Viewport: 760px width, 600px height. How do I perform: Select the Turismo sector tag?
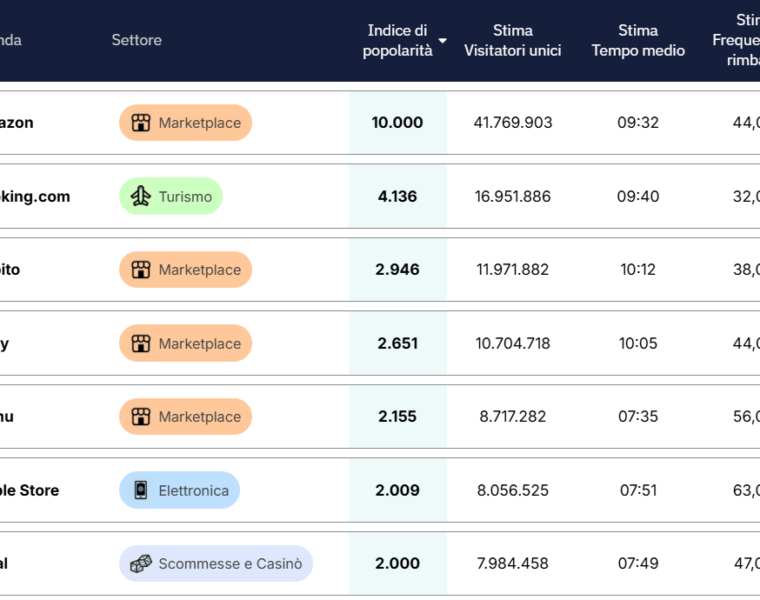pos(171,196)
